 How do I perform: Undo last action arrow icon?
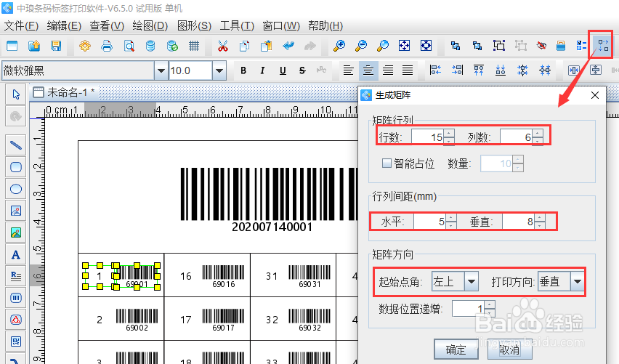point(288,46)
